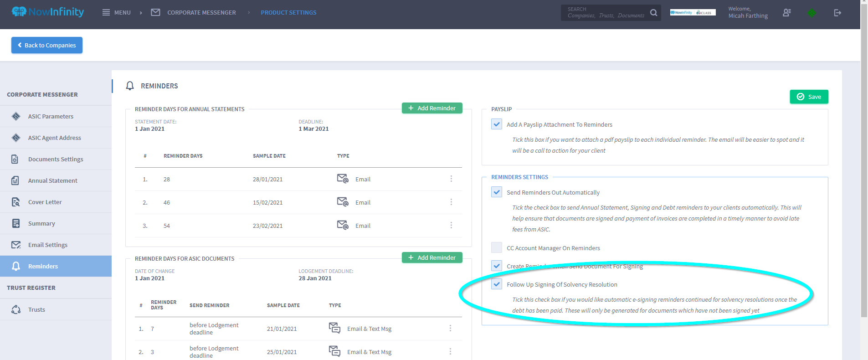Open options menu for 54 days reminder row
The height and width of the screenshot is (360, 868).
click(451, 225)
